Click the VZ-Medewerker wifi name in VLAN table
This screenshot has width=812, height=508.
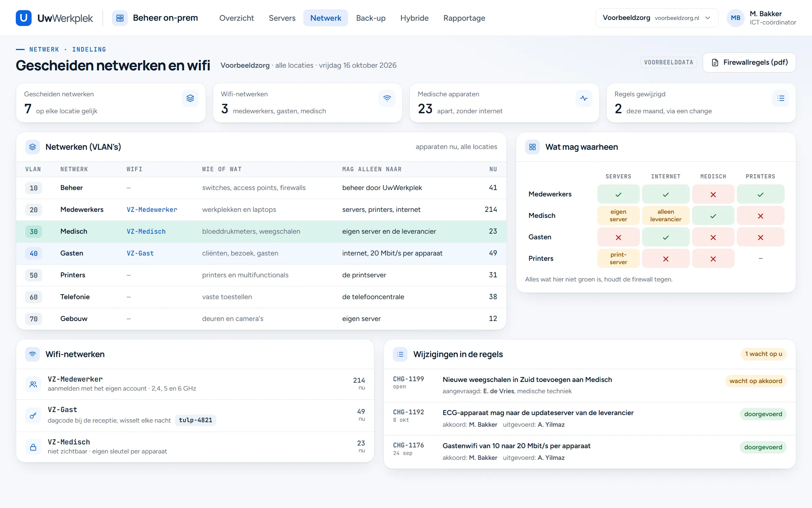tap(152, 210)
